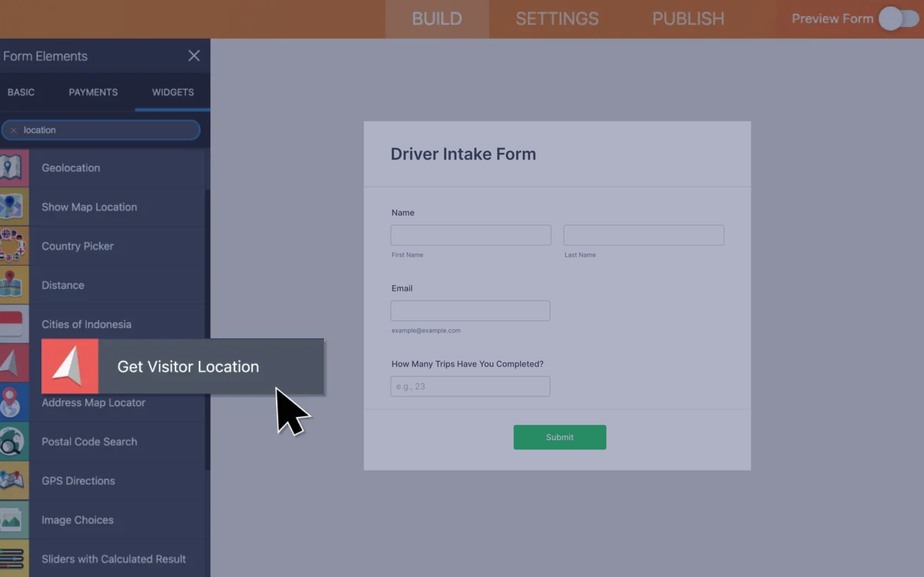Image resolution: width=924 pixels, height=577 pixels.
Task: Click the First Name input field
Action: (x=470, y=235)
